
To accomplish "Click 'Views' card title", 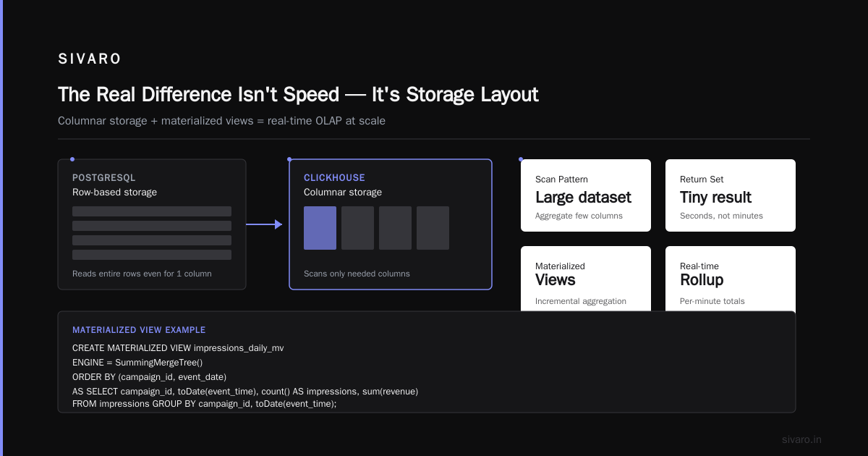I will point(556,280).
